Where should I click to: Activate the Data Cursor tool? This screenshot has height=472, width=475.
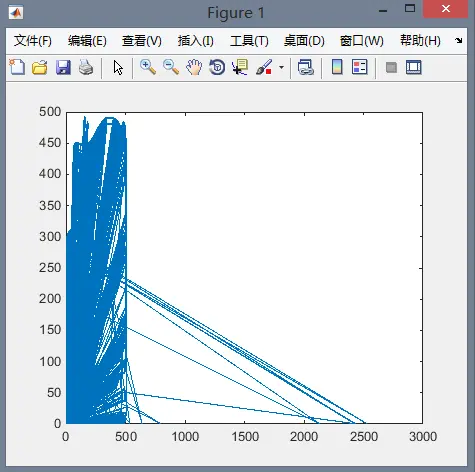tap(240, 67)
